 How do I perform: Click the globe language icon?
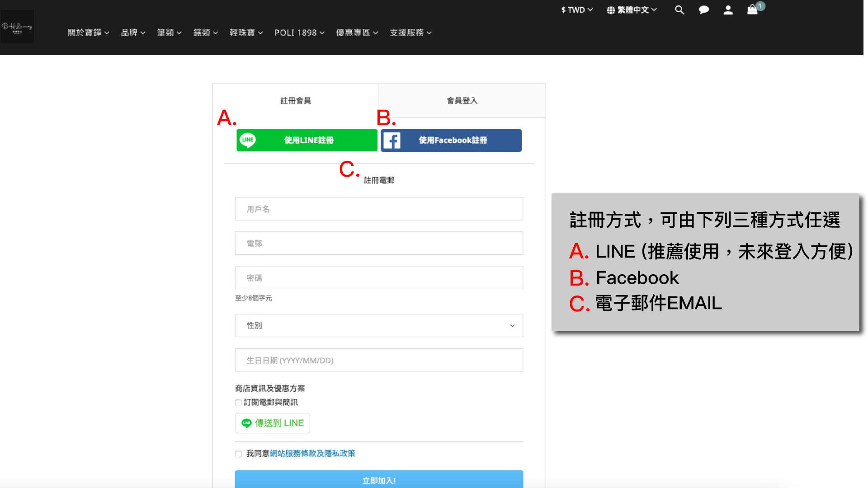click(611, 10)
